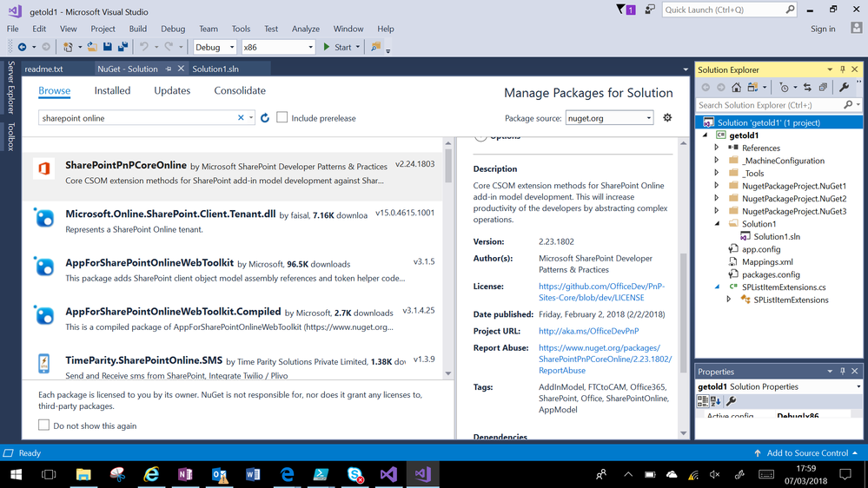The image size is (868, 488).
Task: Click the refresh icon beside package search
Action: (265, 118)
